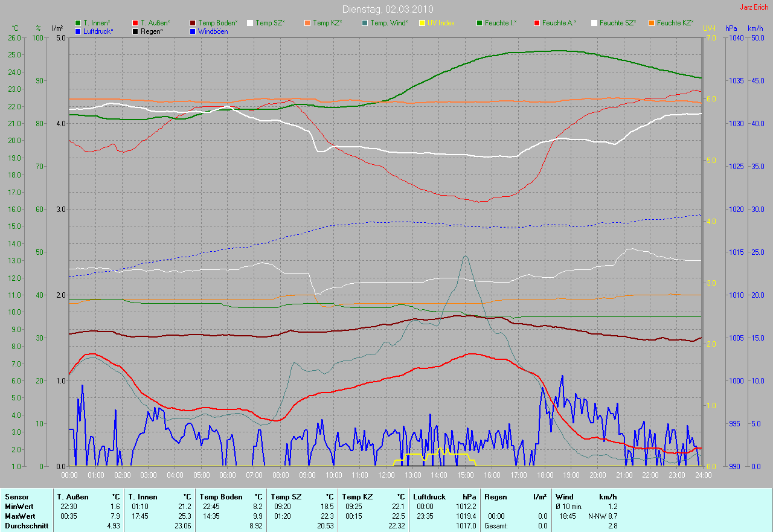
Task: Click the Luftdruck average value 1017.0
Action: (x=467, y=526)
